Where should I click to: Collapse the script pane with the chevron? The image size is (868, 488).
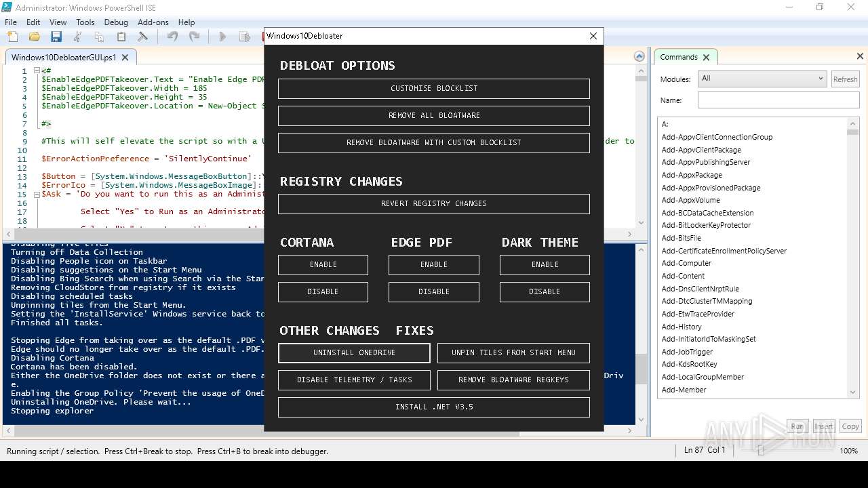pyautogui.click(x=639, y=57)
